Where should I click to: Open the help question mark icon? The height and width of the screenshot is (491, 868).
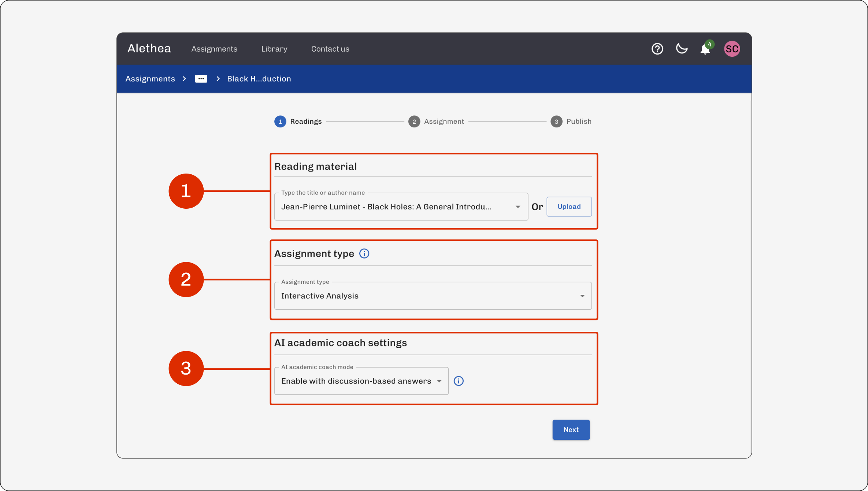(657, 49)
